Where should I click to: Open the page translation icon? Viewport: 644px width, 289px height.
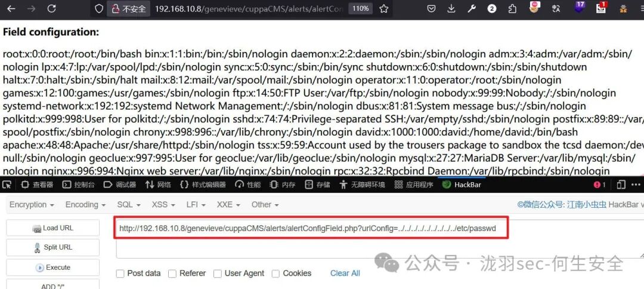(556, 8)
